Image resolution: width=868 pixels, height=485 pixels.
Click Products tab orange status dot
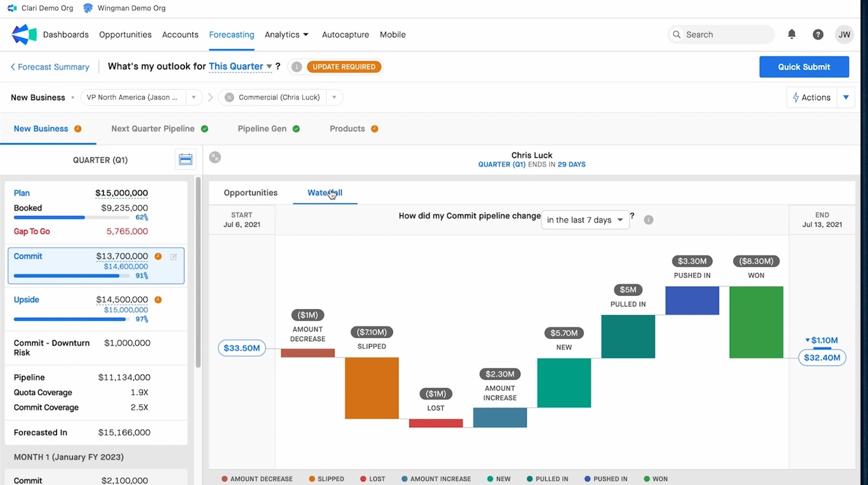374,129
